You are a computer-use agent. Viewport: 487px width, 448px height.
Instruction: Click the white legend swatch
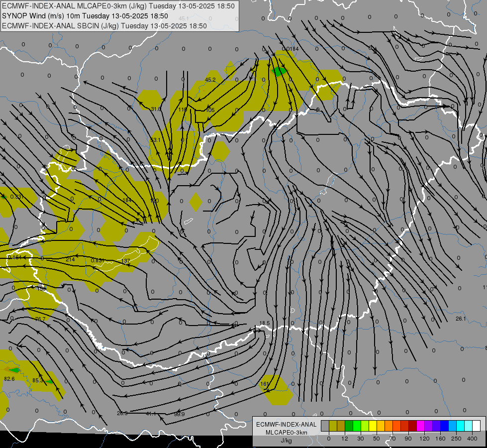pos(476,426)
